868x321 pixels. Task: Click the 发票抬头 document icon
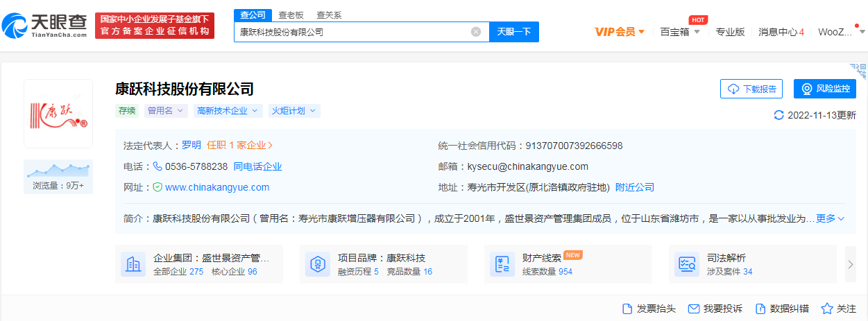tap(627, 309)
